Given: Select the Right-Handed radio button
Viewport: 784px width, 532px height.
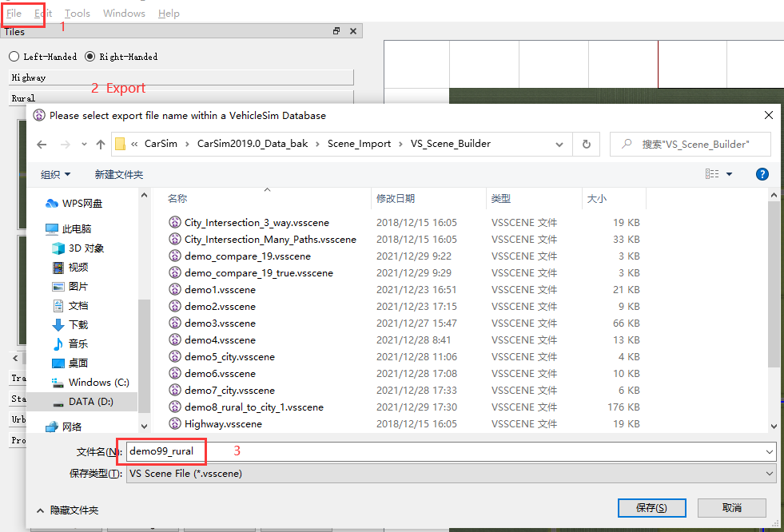Looking at the screenshot, I should 90,57.
